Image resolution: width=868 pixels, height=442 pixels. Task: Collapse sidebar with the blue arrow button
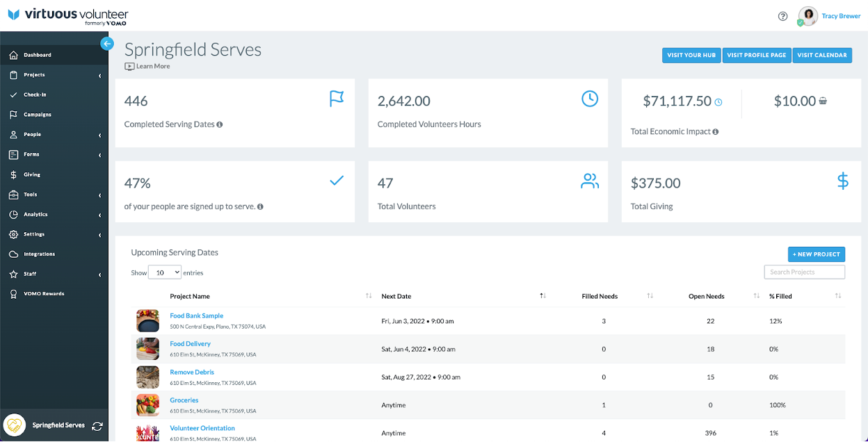(x=106, y=44)
